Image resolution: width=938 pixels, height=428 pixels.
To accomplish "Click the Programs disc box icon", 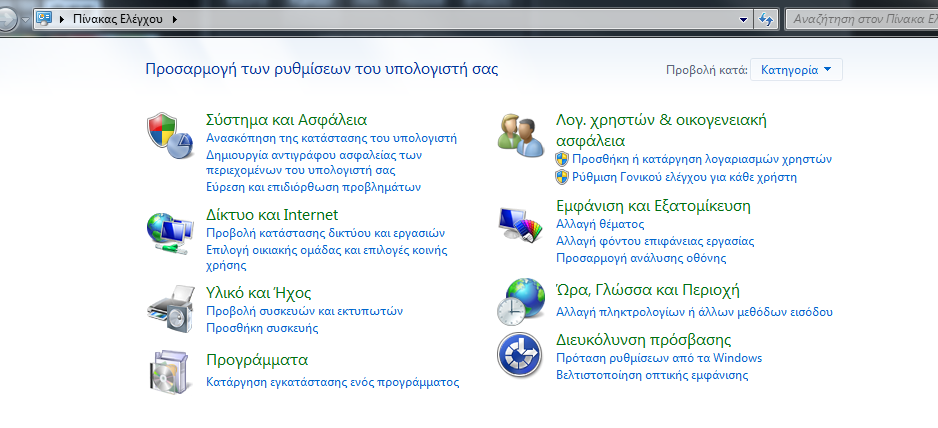I will click(x=170, y=371).
